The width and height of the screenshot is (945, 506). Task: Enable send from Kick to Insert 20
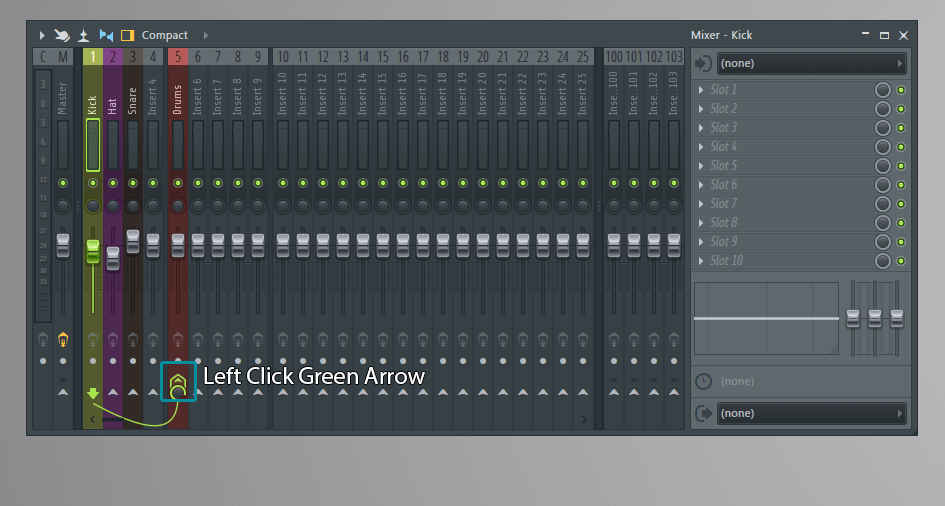click(x=483, y=392)
